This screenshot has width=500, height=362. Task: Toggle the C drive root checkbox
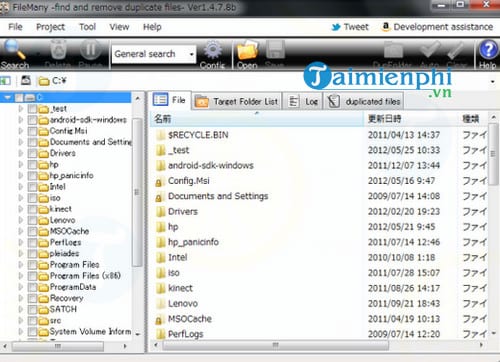click(19, 98)
